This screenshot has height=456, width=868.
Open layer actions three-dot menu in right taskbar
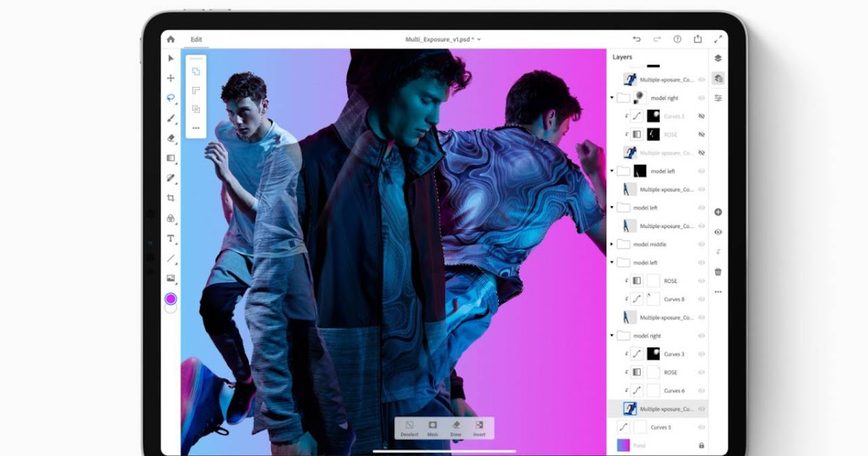[x=718, y=292]
